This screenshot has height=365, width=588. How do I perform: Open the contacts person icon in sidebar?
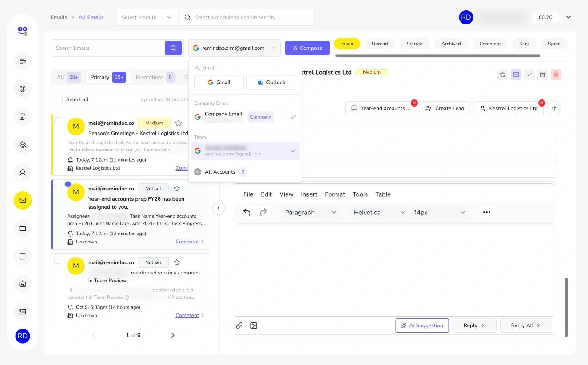[23, 173]
